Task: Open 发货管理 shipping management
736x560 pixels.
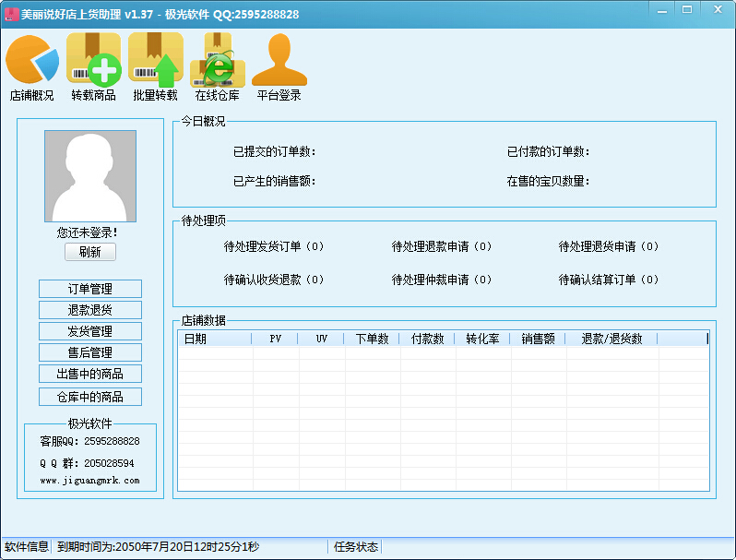Action: pos(90,331)
